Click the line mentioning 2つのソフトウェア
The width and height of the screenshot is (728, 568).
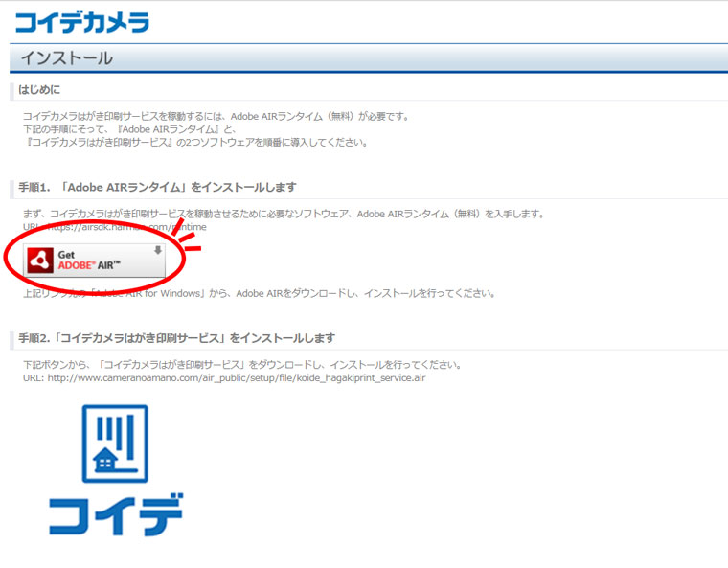coord(195,142)
